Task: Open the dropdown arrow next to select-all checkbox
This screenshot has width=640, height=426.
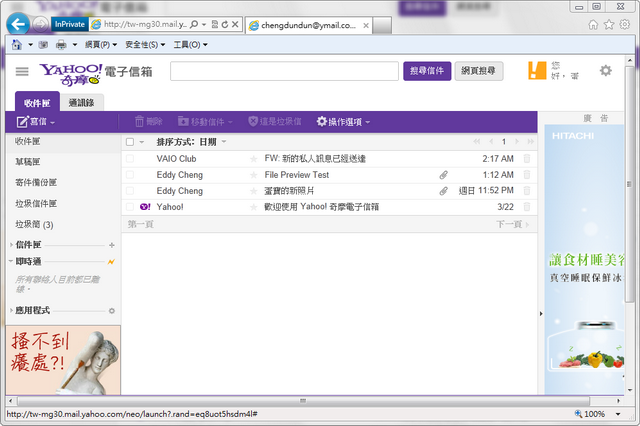Action: [x=142, y=142]
